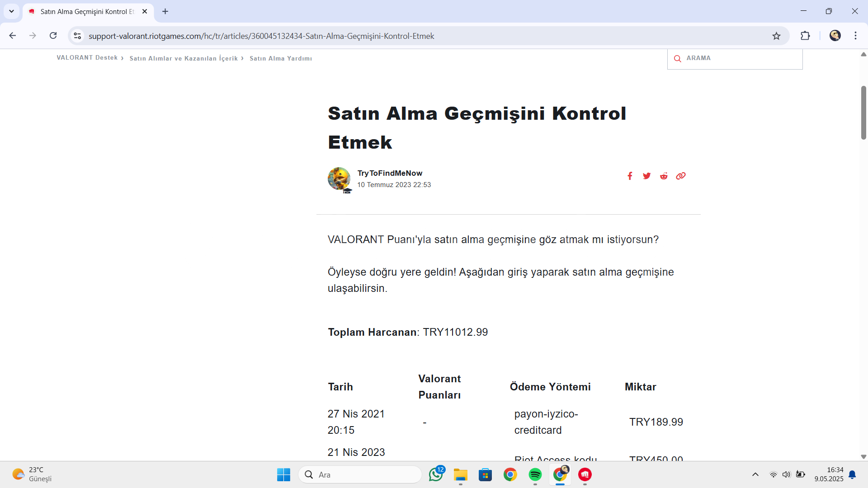The height and width of the screenshot is (488, 868).
Task: Open volume control in tray
Action: click(x=787, y=474)
